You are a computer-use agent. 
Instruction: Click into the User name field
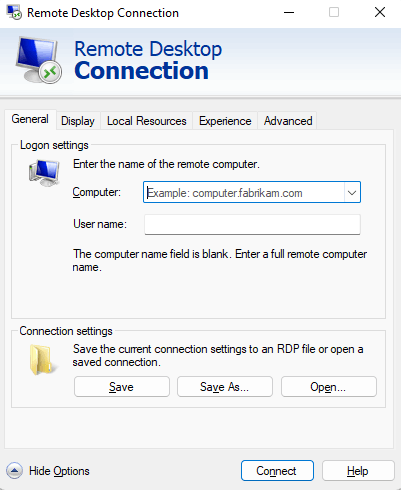point(252,224)
